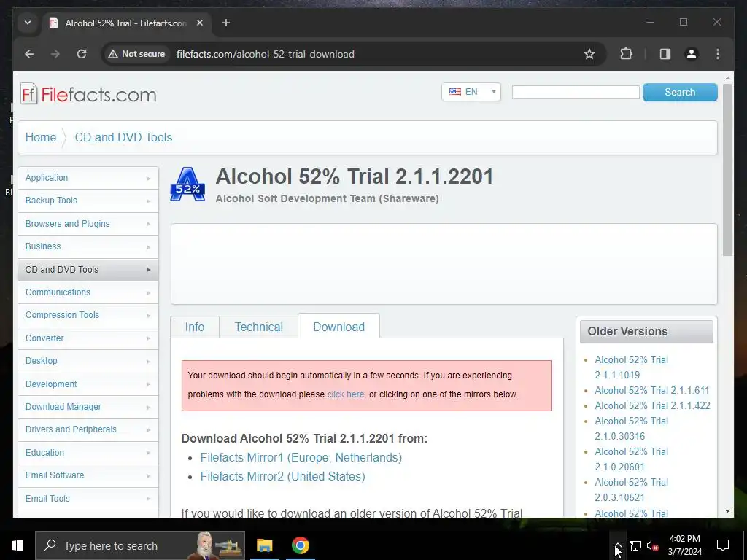Image resolution: width=747 pixels, height=560 pixels.
Task: Open the tab search chevron button
Action: click(28, 23)
